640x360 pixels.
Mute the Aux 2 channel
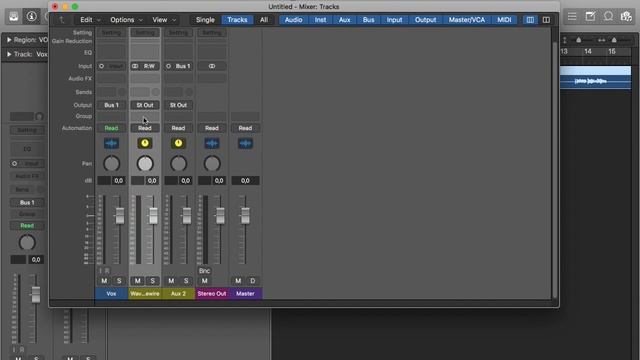coord(171,281)
